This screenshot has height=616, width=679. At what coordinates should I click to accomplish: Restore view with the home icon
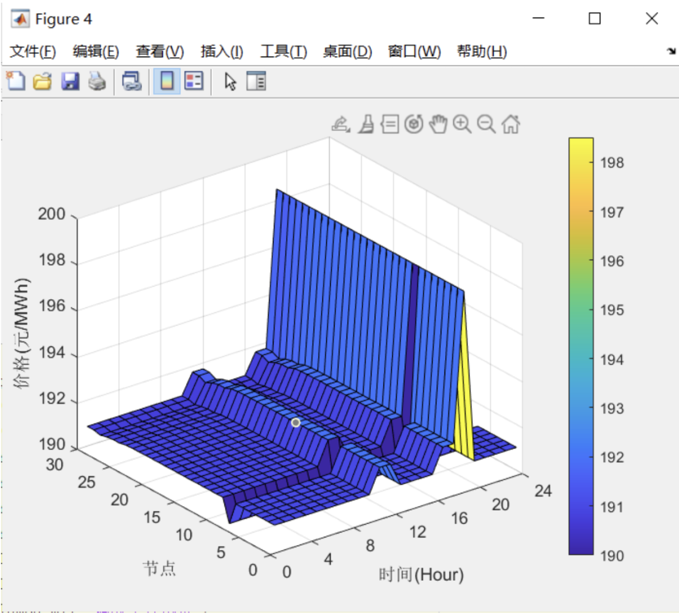(x=511, y=124)
